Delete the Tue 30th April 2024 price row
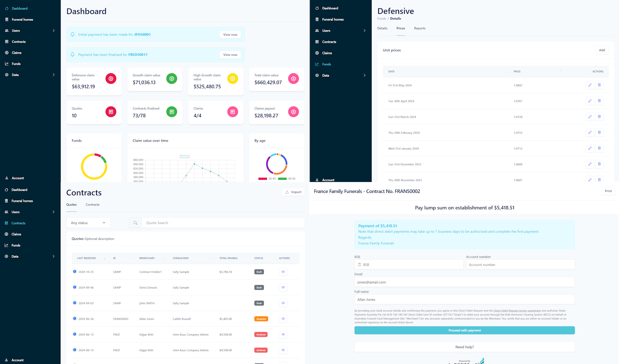 coord(599,101)
